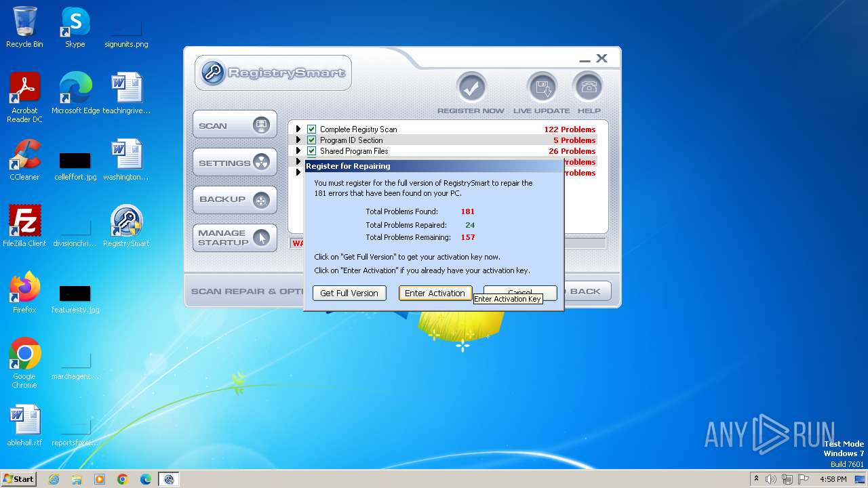Open the Backup section
Viewport: 868px width, 488px height.
tap(235, 200)
